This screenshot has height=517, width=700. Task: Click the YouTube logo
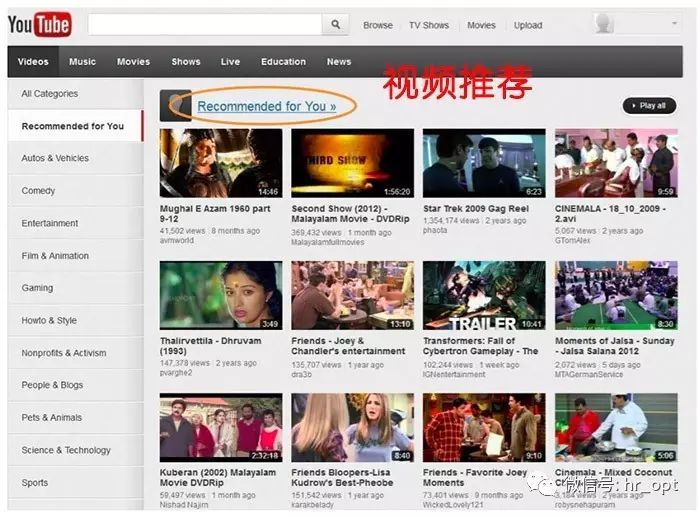pos(39,25)
